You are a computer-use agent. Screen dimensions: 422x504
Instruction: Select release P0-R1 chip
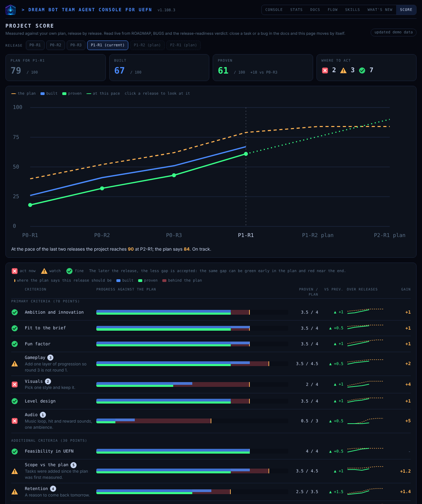coord(35,45)
